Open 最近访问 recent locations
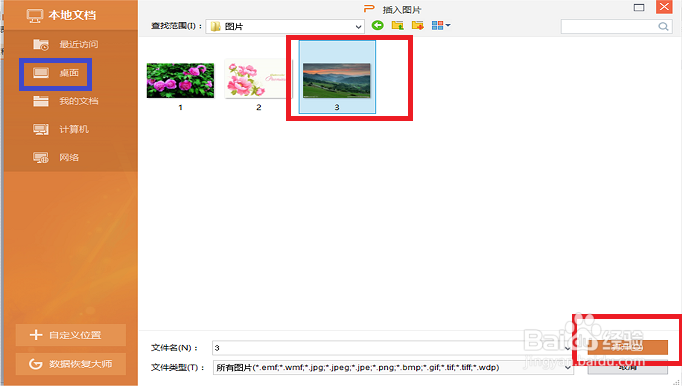 (66, 44)
